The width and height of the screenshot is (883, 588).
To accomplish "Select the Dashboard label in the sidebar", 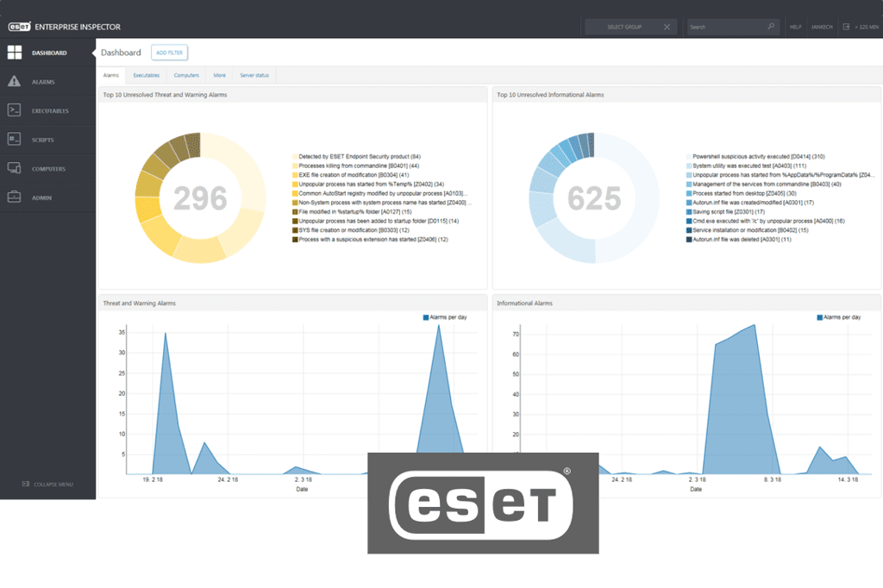I will [x=49, y=53].
